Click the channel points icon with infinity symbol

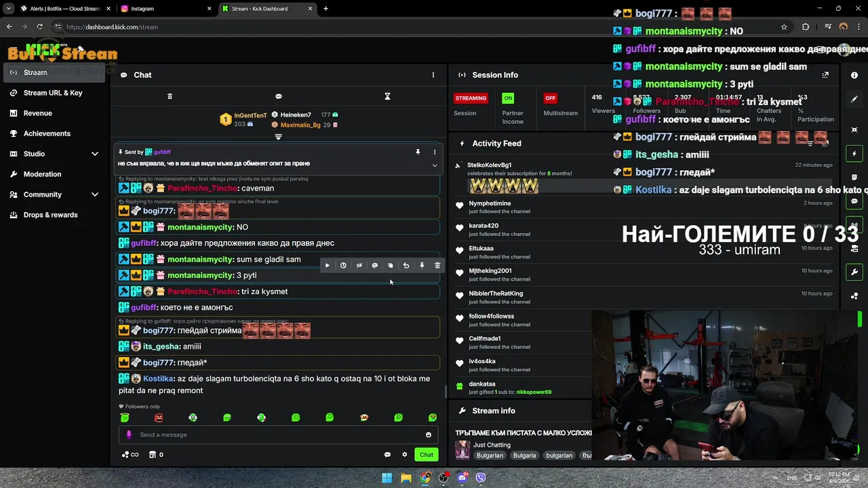(x=130, y=455)
